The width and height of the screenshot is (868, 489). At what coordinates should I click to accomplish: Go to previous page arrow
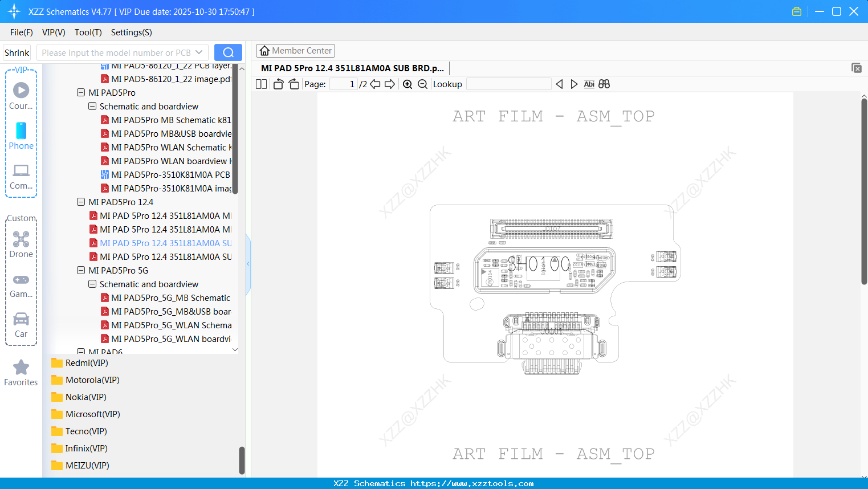click(375, 84)
